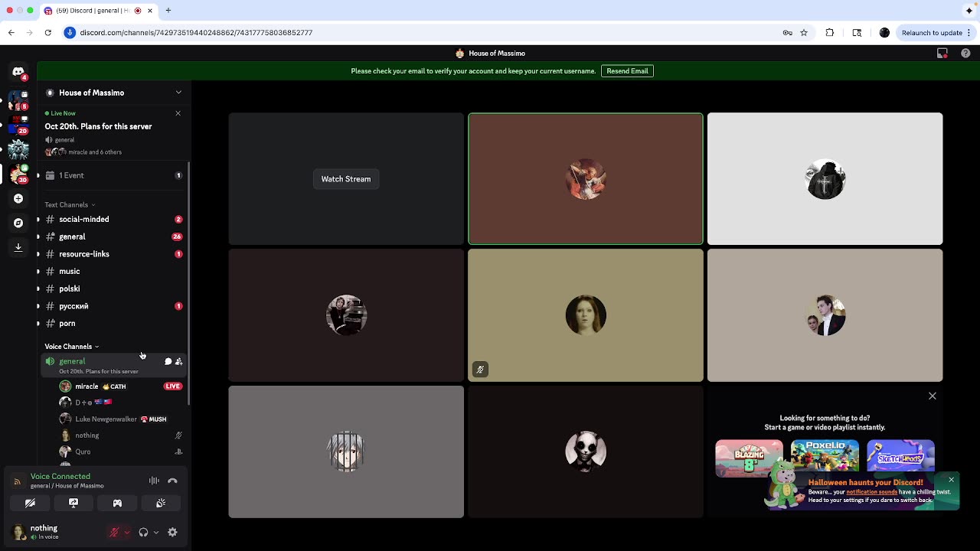Open the social-minded text channel
Image resolution: width=980 pixels, height=551 pixels.
click(114, 220)
